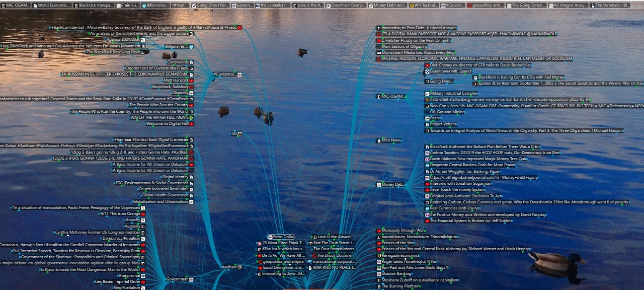Viewport: 644px width, 290px height.
Task: Open Is Klaus Schwab the Most Dangerous Man
Action: tap(93, 269)
